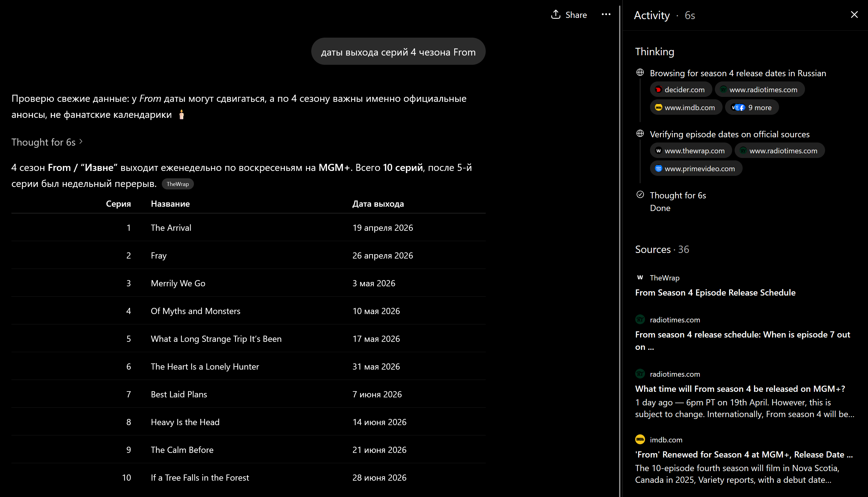The width and height of the screenshot is (868, 497).
Task: Click the date '19 апреля 2026'
Action: pos(383,228)
